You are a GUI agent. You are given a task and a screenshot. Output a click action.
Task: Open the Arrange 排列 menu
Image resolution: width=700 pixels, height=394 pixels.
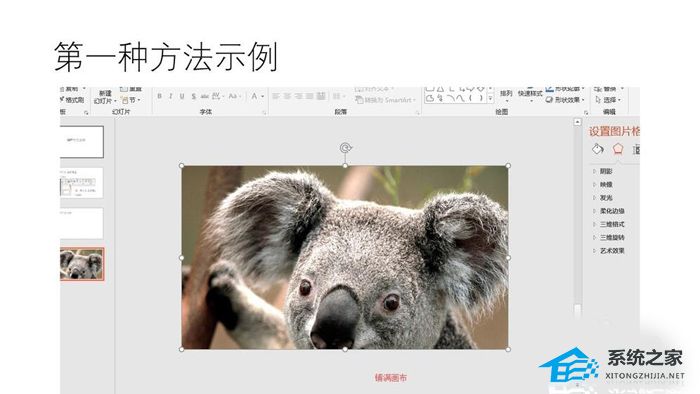pyautogui.click(x=506, y=95)
